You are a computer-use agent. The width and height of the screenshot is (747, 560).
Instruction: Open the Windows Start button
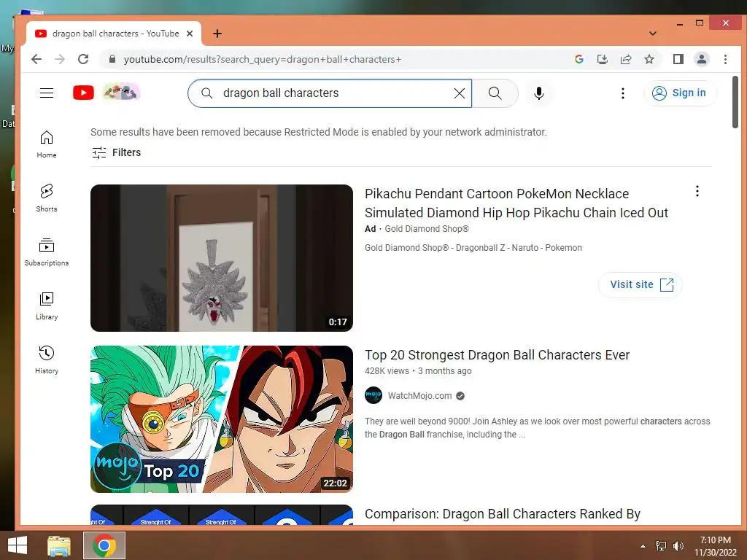[18, 545]
